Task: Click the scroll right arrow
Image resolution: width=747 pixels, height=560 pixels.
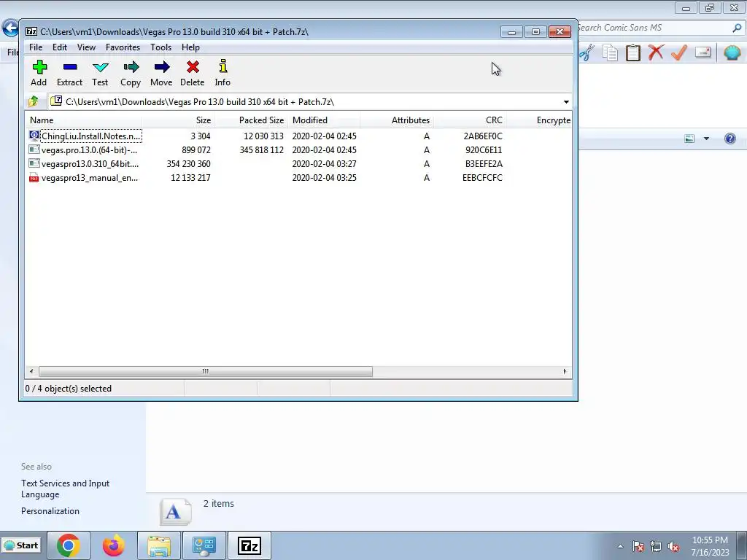Action: point(565,371)
